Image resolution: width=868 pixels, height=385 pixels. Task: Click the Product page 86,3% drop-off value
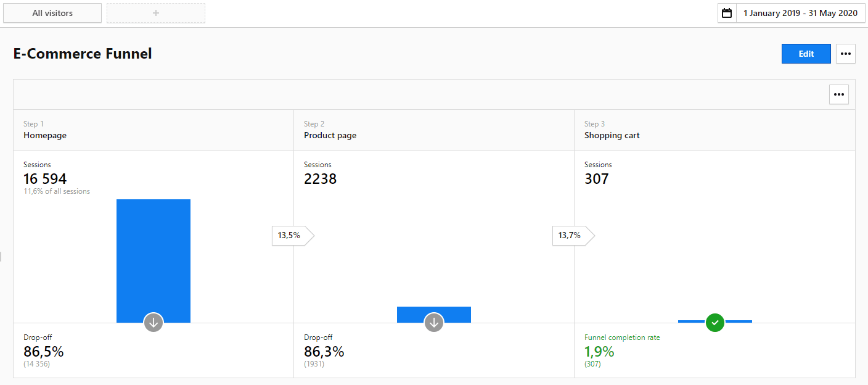click(x=324, y=352)
